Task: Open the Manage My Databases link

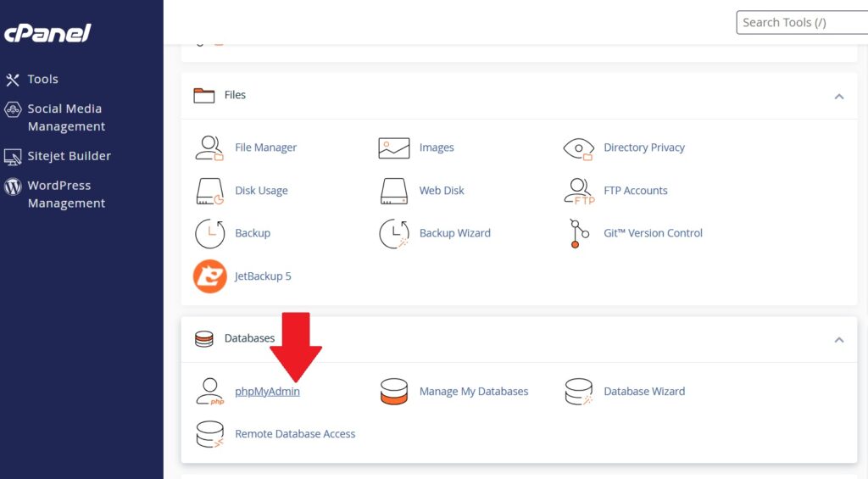Action: tap(473, 392)
